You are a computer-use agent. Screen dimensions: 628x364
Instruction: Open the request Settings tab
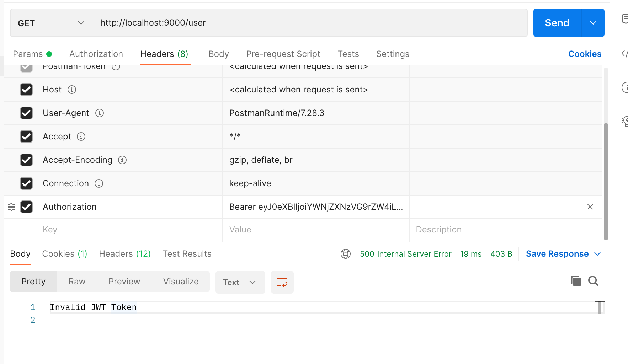point(393,54)
